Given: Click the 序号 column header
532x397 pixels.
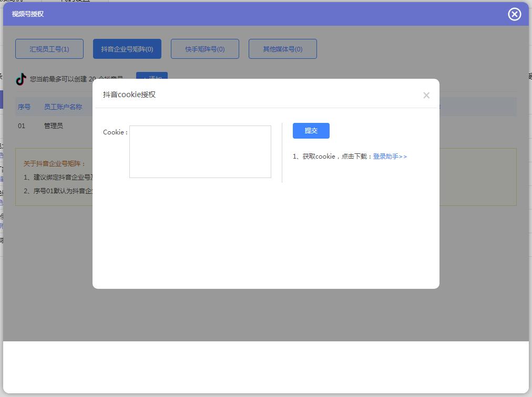Looking at the screenshot, I should tap(24, 107).
